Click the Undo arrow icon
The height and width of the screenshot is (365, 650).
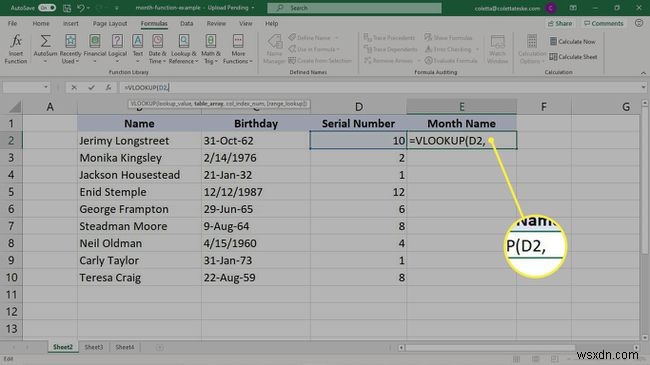[81, 8]
